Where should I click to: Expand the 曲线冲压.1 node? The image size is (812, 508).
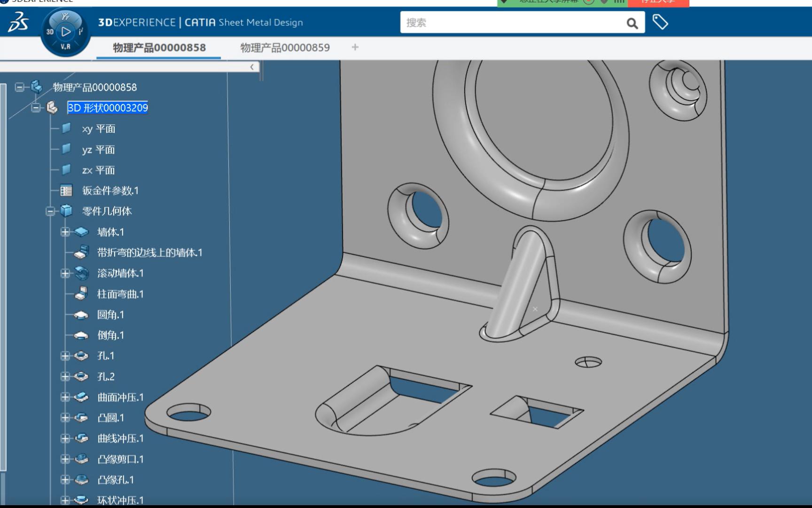[65, 438]
